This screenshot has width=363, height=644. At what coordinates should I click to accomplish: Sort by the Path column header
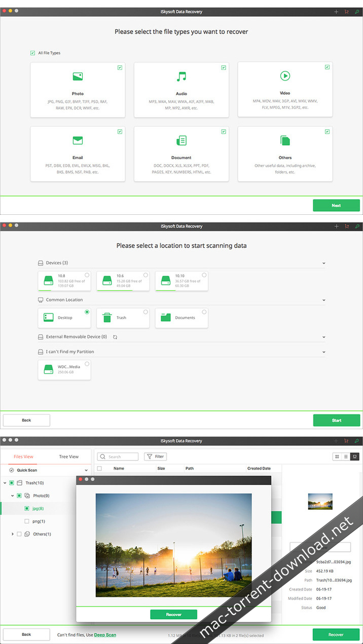(190, 469)
